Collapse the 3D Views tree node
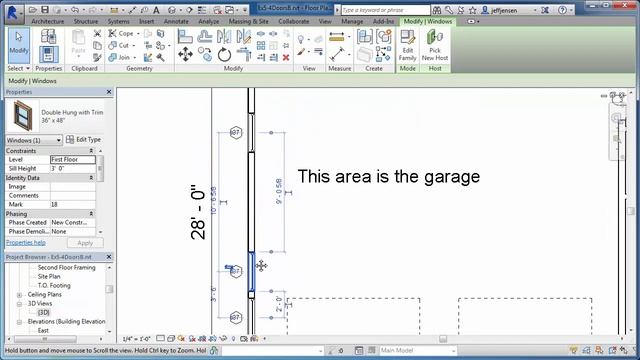The height and width of the screenshot is (360, 640). point(19,304)
